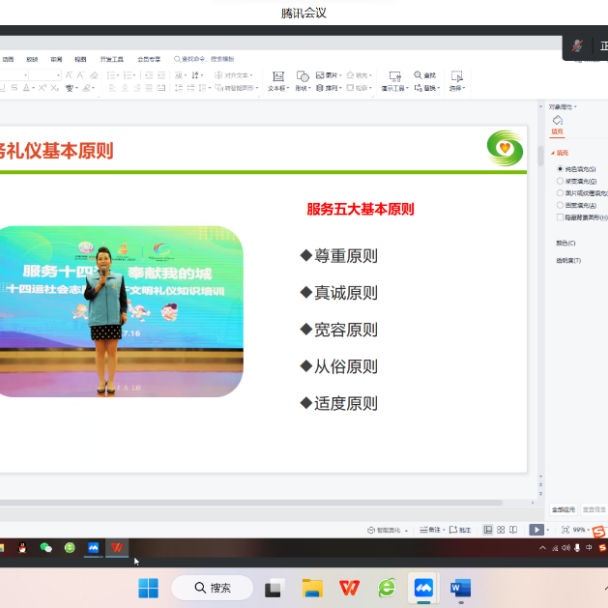The height and width of the screenshot is (608, 608).
Task: Tick the hide background graphics (隐藏背景图形) checkbox
Action: [x=560, y=217]
